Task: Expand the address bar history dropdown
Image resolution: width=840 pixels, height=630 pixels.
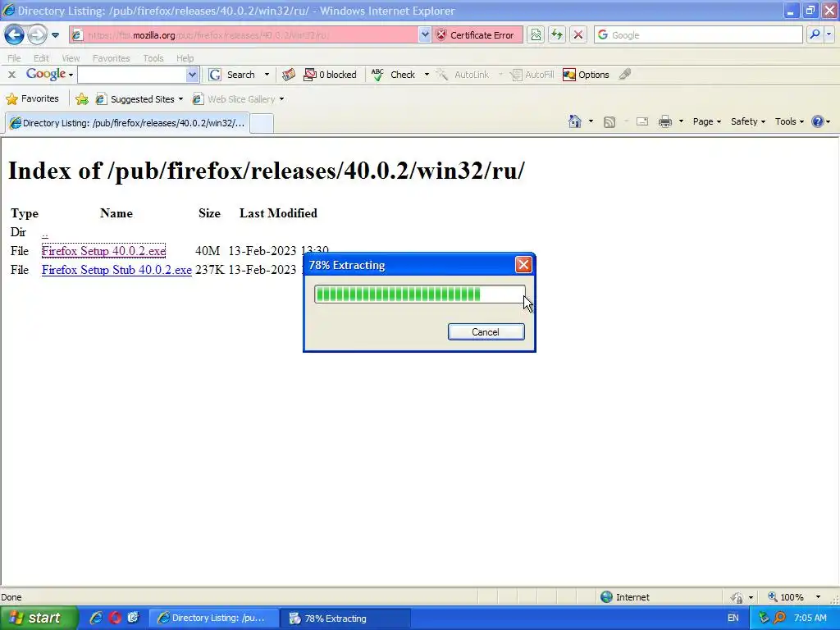Action: pyautogui.click(x=424, y=35)
